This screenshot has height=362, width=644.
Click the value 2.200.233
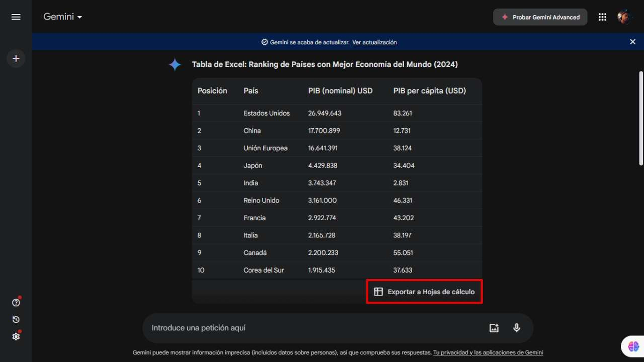323,253
